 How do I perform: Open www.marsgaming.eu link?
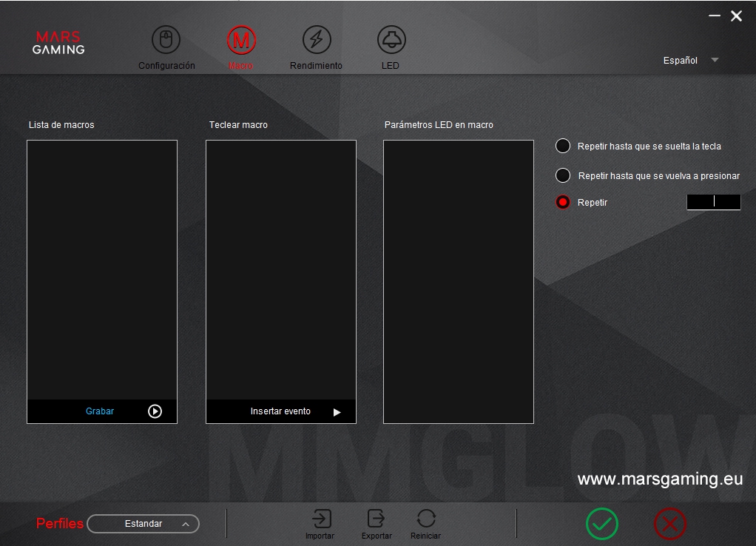pos(660,479)
